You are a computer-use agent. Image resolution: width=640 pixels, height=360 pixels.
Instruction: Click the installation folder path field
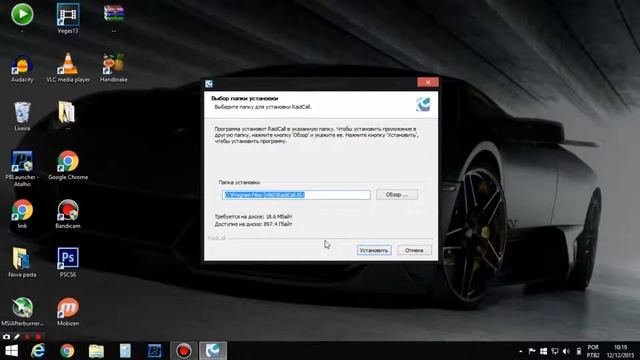point(296,195)
